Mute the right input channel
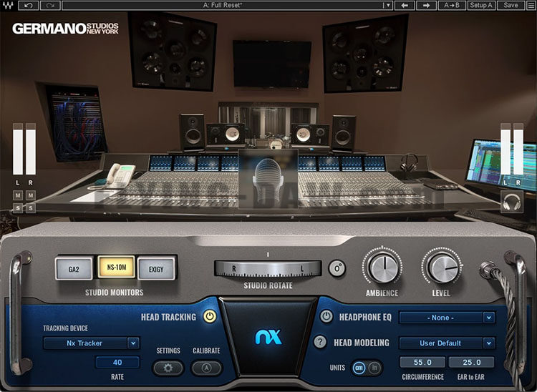This screenshot has height=392, width=537. [x=31, y=195]
